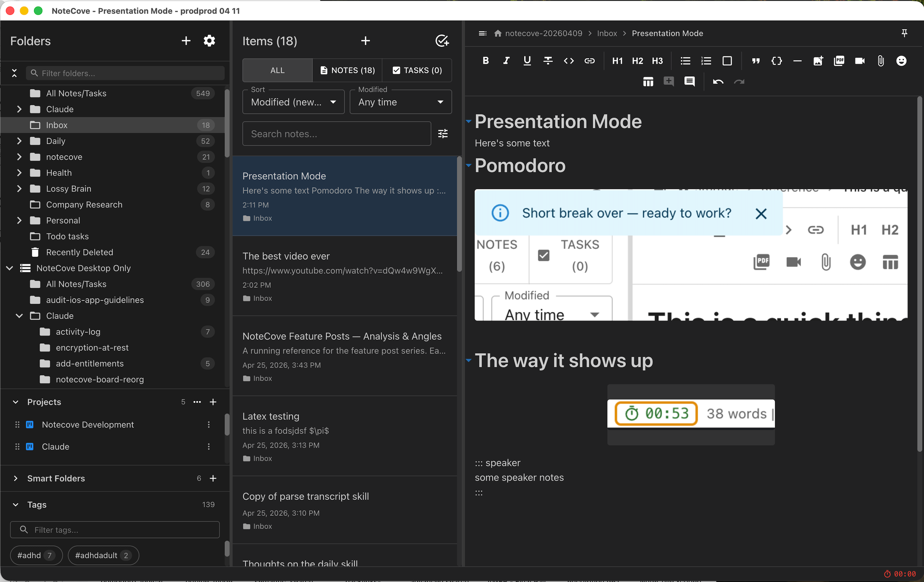The image size is (924, 582).
Task: Pin the note with pin icon
Action: point(904,33)
